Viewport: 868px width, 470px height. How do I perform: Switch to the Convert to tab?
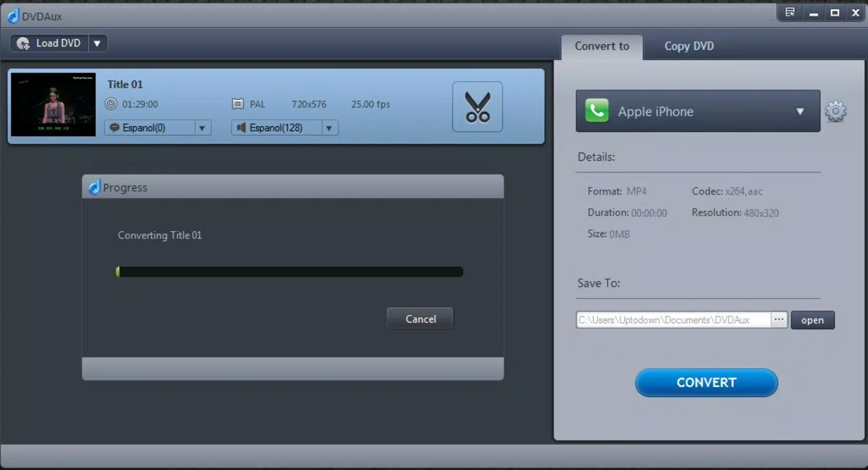[602, 46]
